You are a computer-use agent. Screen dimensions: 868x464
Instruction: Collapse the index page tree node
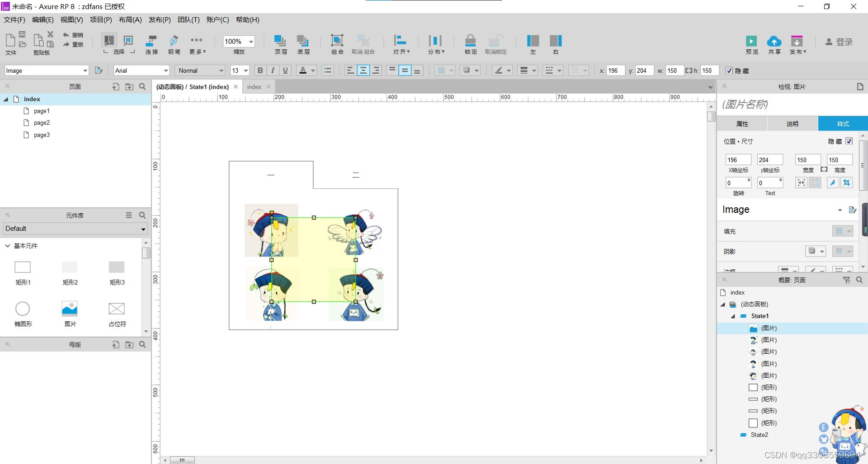(6, 99)
